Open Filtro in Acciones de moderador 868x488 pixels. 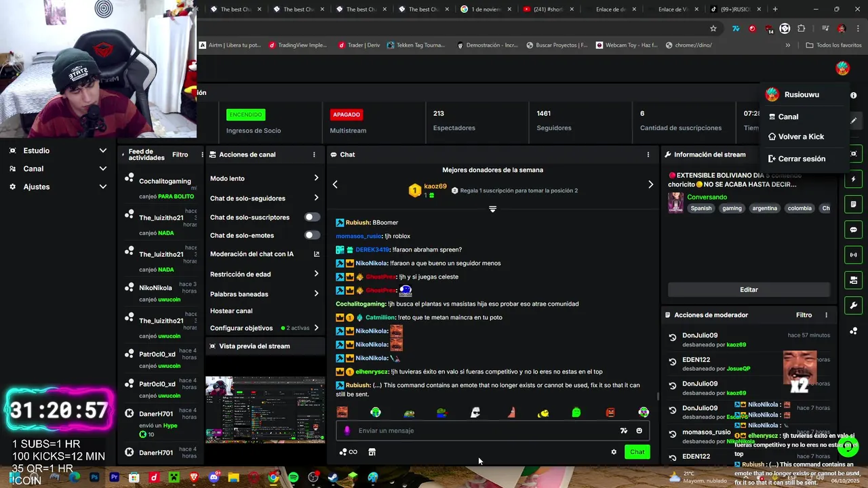click(x=804, y=315)
